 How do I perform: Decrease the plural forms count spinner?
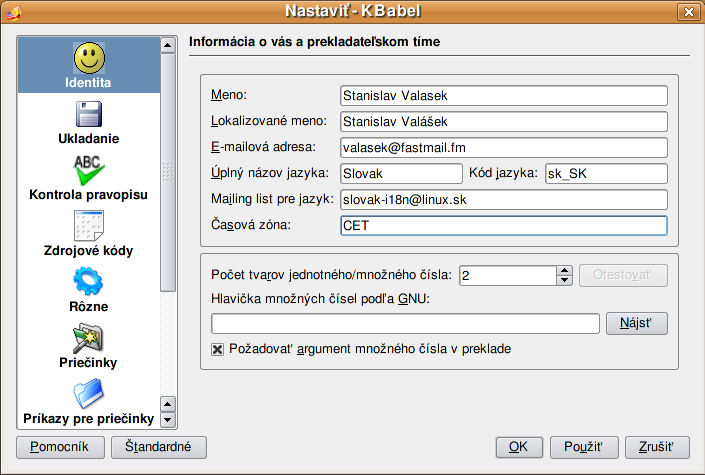click(x=564, y=280)
